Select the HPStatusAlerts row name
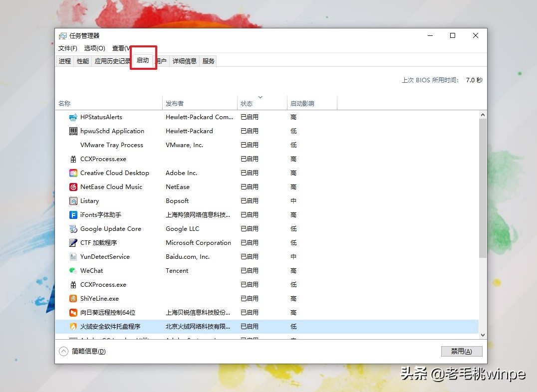This screenshot has height=392, width=537. tap(101, 117)
